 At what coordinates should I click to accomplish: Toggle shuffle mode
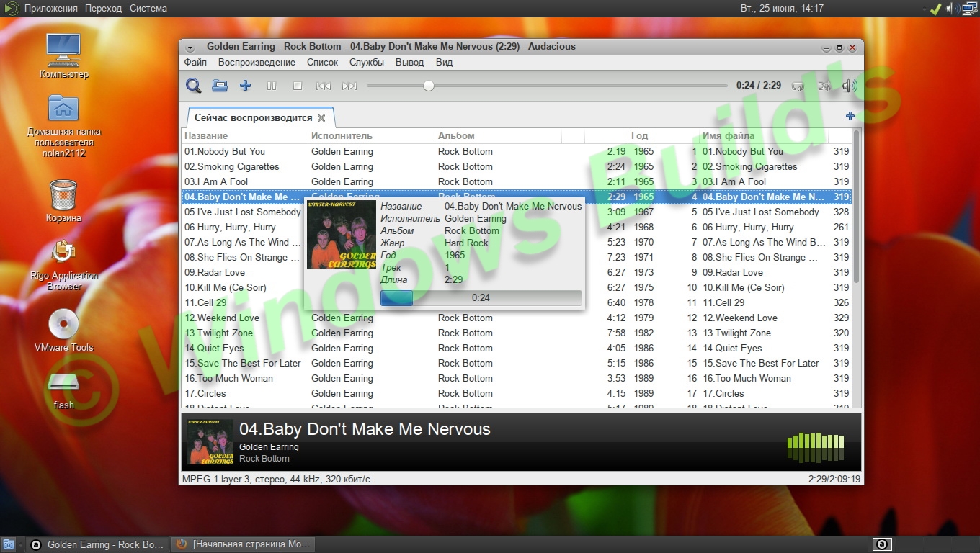click(824, 86)
